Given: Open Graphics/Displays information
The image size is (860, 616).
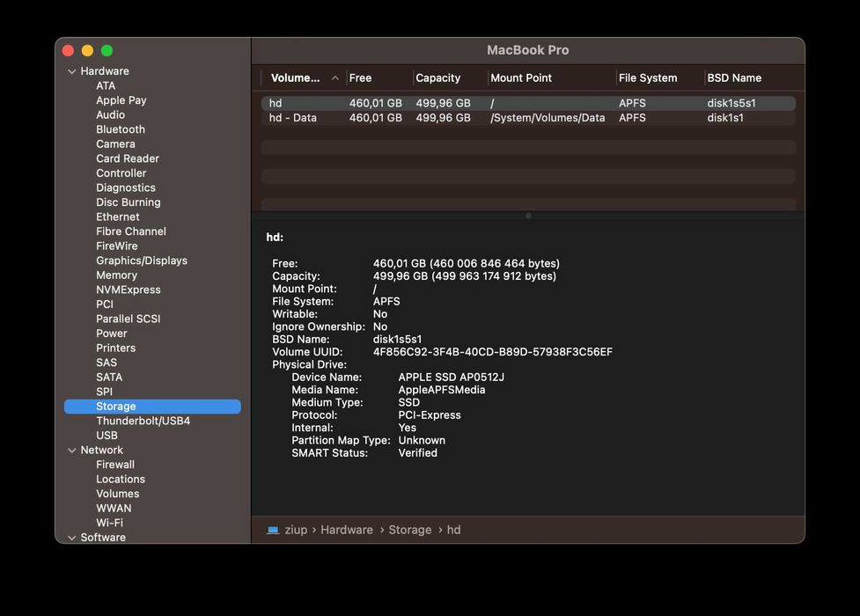Looking at the screenshot, I should pos(142,260).
